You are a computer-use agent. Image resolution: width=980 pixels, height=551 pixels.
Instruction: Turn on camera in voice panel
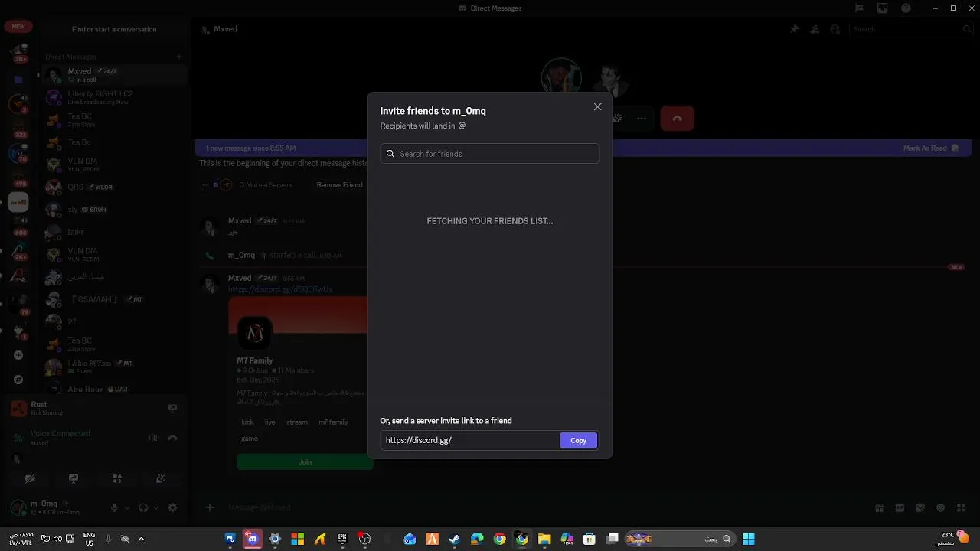tap(30, 479)
